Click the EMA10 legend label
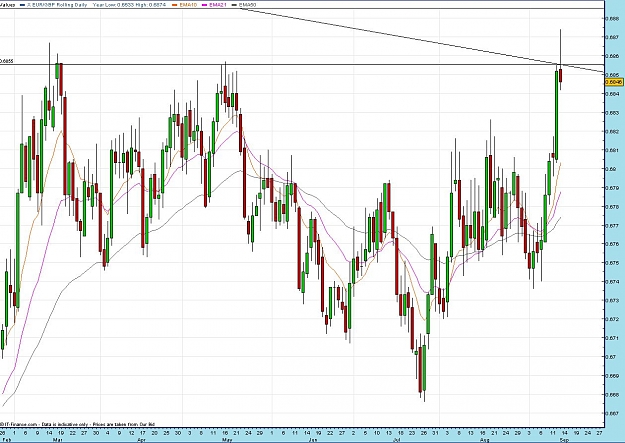The width and height of the screenshot is (625, 443). (188, 5)
